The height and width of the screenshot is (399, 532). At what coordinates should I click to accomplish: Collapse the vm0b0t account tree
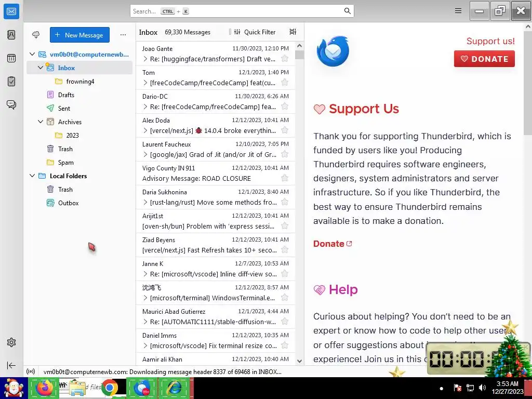(32, 54)
